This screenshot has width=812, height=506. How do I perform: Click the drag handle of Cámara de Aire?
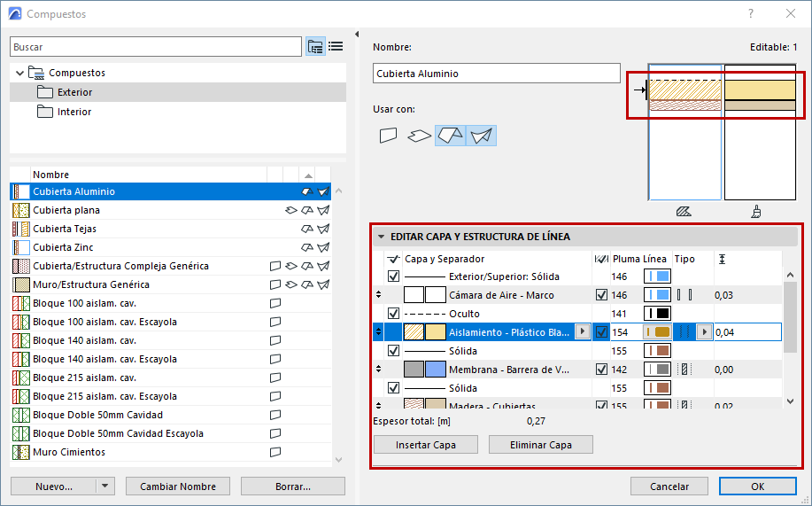379,294
